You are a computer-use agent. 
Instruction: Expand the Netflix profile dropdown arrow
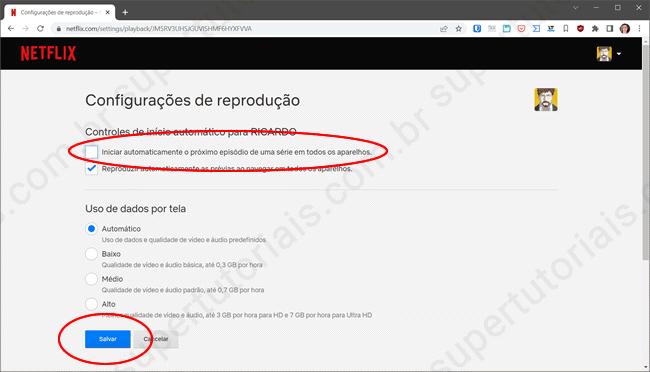coord(619,54)
